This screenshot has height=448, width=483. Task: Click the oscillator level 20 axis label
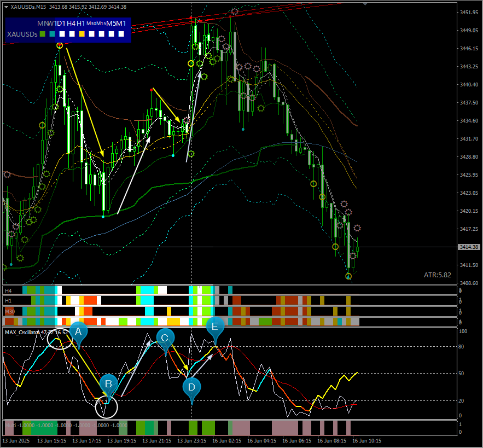pos(462,401)
